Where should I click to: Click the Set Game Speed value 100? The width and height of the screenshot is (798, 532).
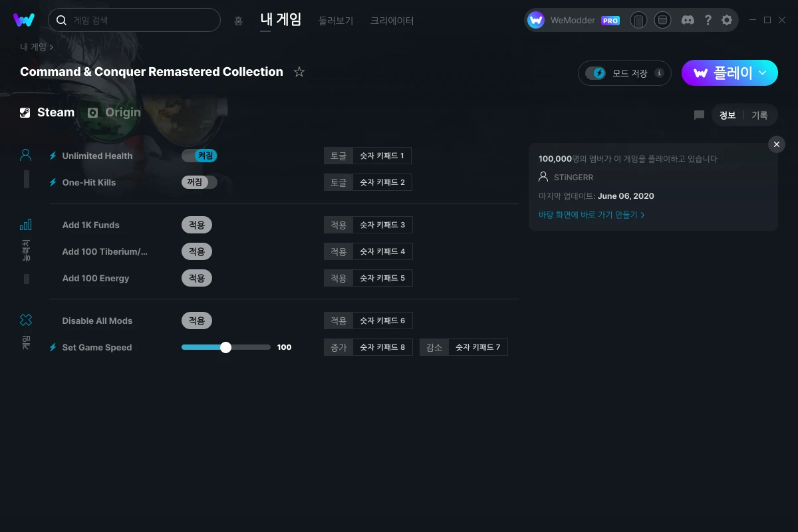point(285,347)
